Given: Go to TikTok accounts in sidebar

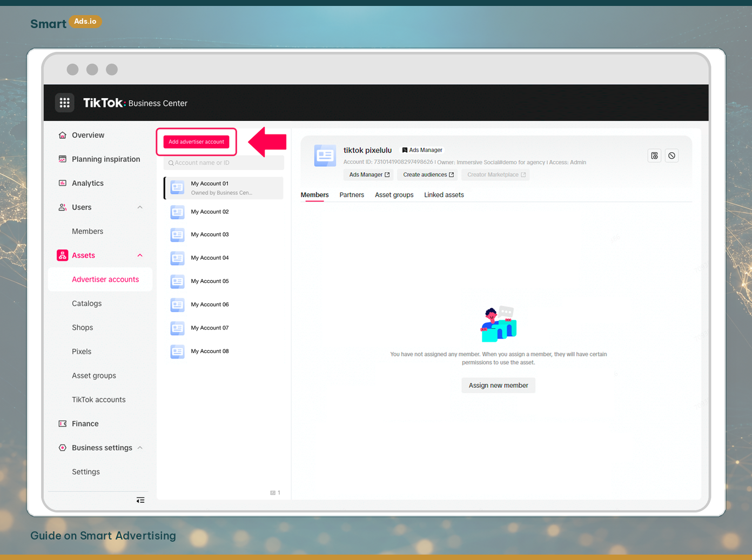Looking at the screenshot, I should [x=99, y=400].
